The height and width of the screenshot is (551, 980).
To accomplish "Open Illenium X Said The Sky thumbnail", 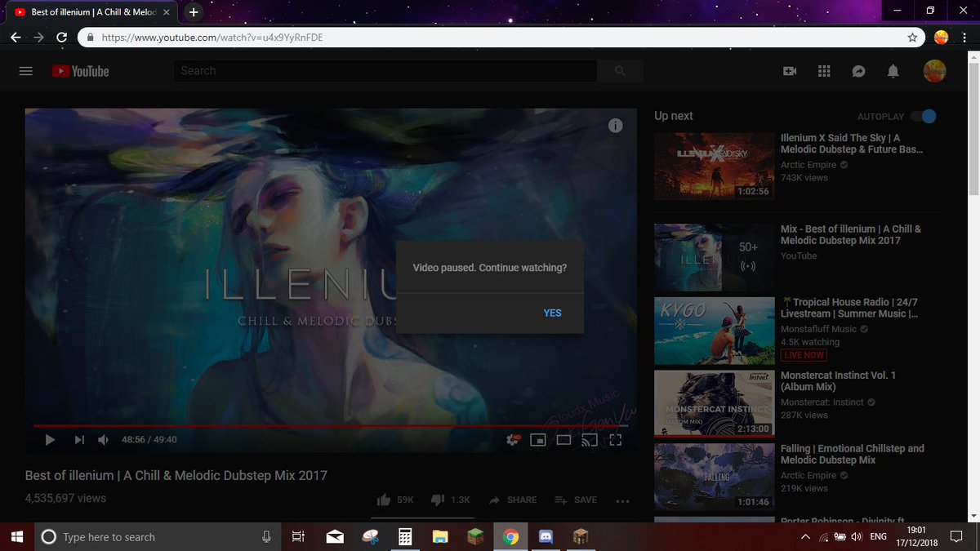I will [715, 167].
